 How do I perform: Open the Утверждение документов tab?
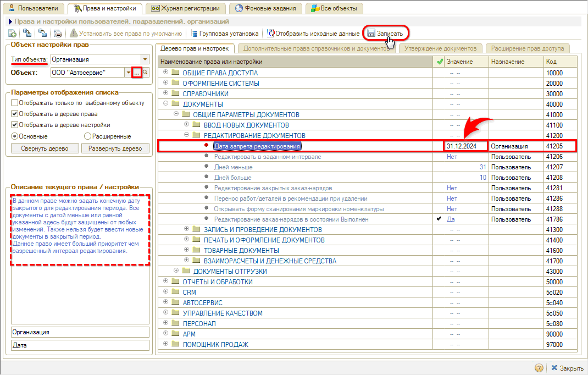click(x=440, y=48)
